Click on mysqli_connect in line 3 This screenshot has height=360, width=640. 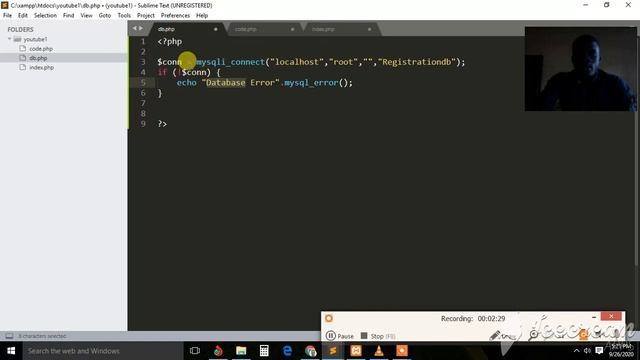(x=231, y=62)
